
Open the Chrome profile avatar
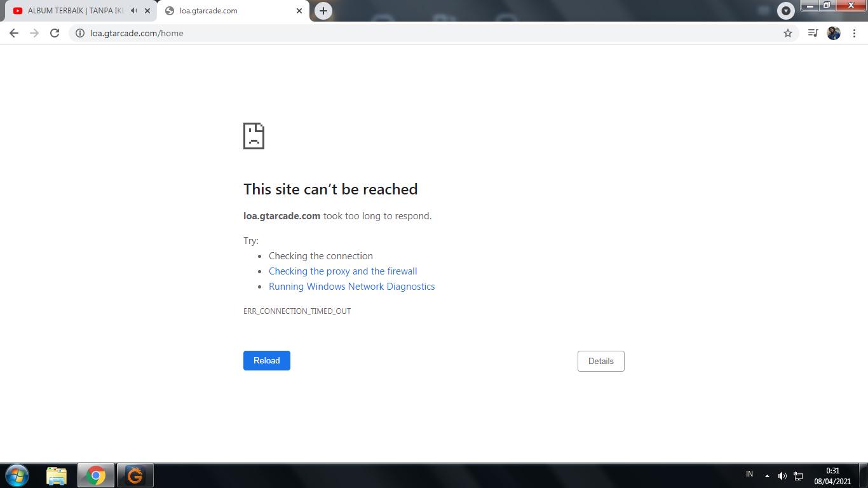(x=834, y=33)
